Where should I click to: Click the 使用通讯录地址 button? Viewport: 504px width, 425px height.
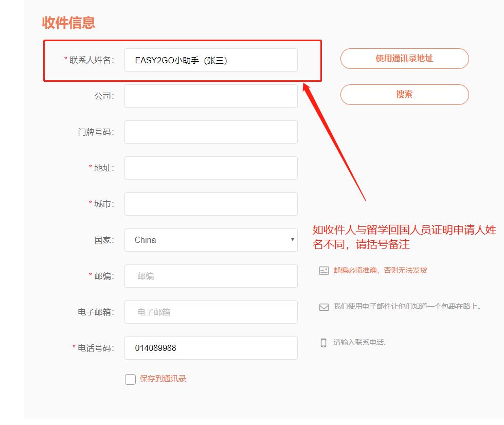[x=404, y=59]
